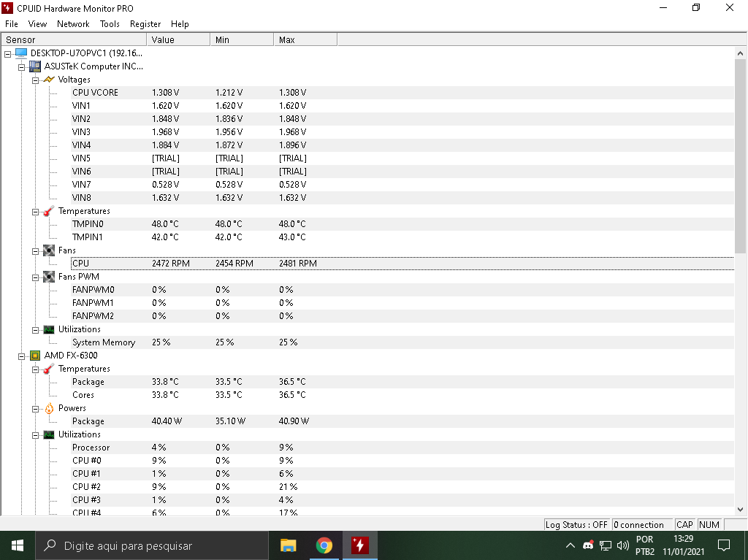
Task: Select the Processor utilization row
Action: (x=402, y=448)
